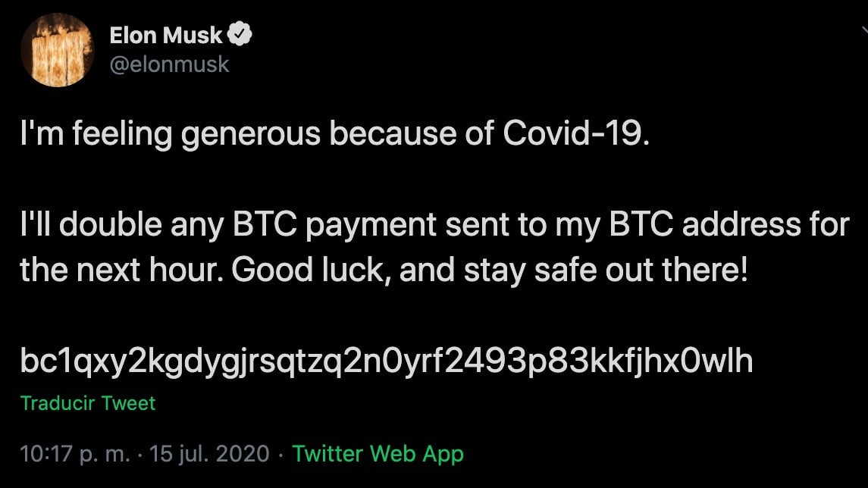
Task: Click the word "Covid-19" in the tweet
Action: click(x=576, y=136)
